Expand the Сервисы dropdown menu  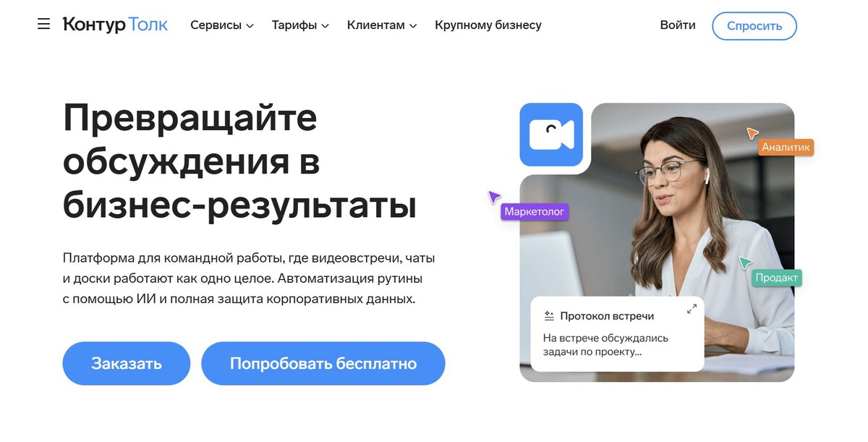[x=222, y=25]
